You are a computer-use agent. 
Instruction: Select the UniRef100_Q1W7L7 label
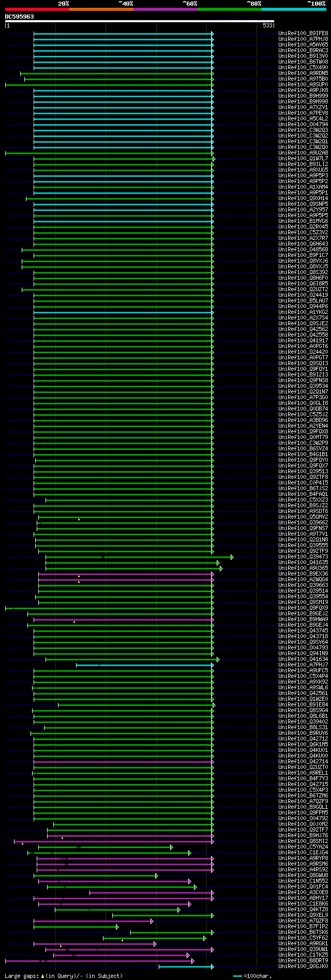[x=303, y=158]
